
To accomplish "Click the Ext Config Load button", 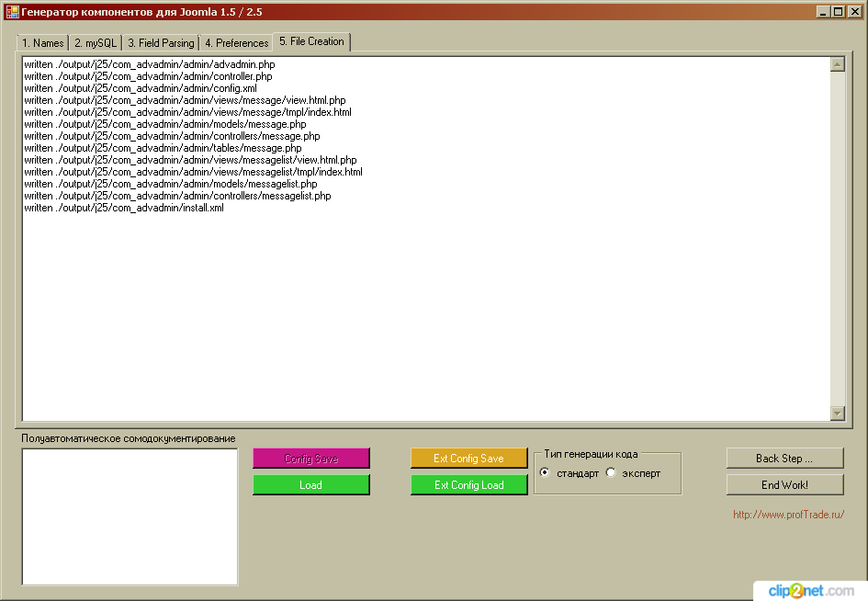I will (x=468, y=484).
